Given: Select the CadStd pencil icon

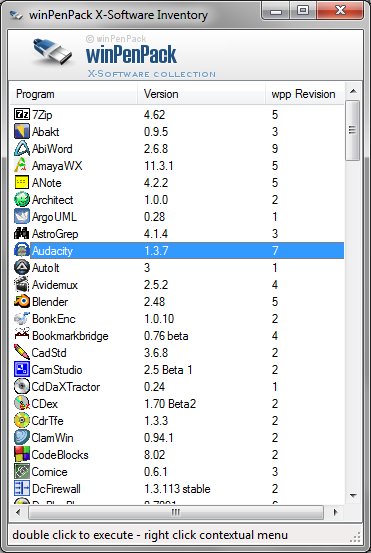Looking at the screenshot, I should coord(22,352).
